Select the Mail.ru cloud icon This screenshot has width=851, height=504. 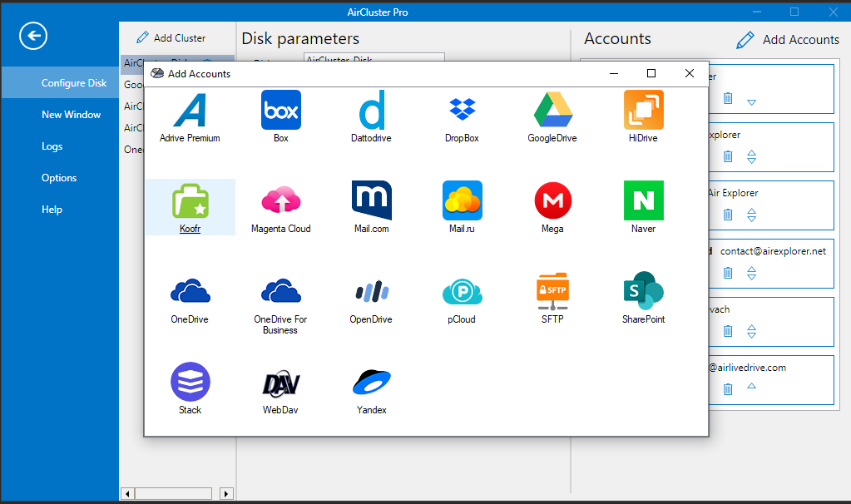pyautogui.click(x=462, y=200)
